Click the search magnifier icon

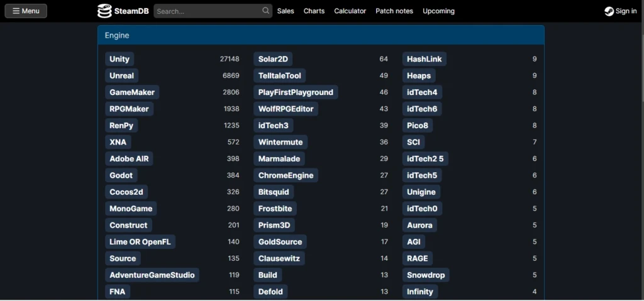click(266, 11)
